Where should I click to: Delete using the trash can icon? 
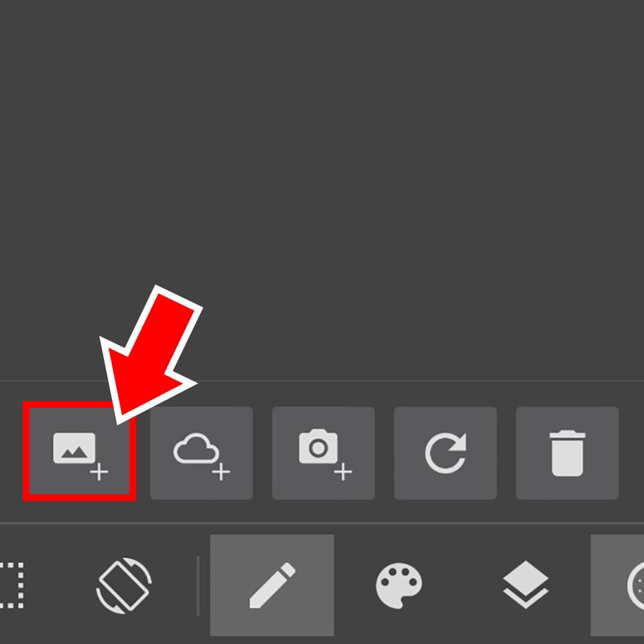[x=568, y=453]
